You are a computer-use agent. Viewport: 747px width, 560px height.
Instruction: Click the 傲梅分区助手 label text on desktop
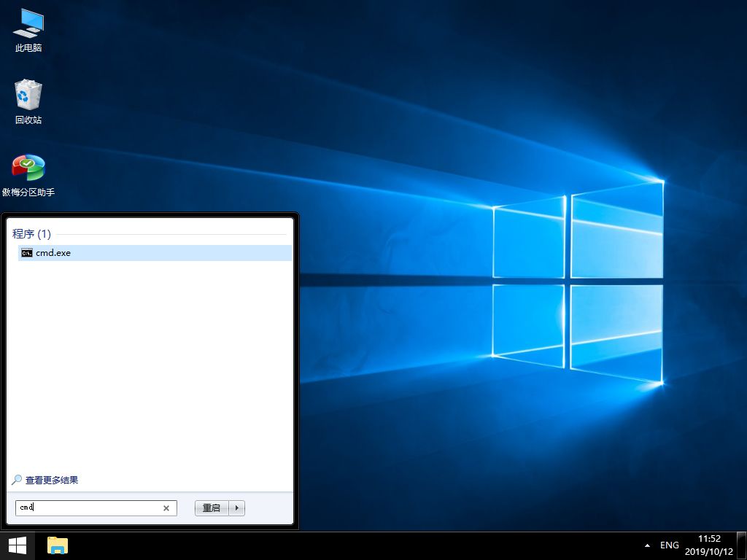(x=28, y=192)
